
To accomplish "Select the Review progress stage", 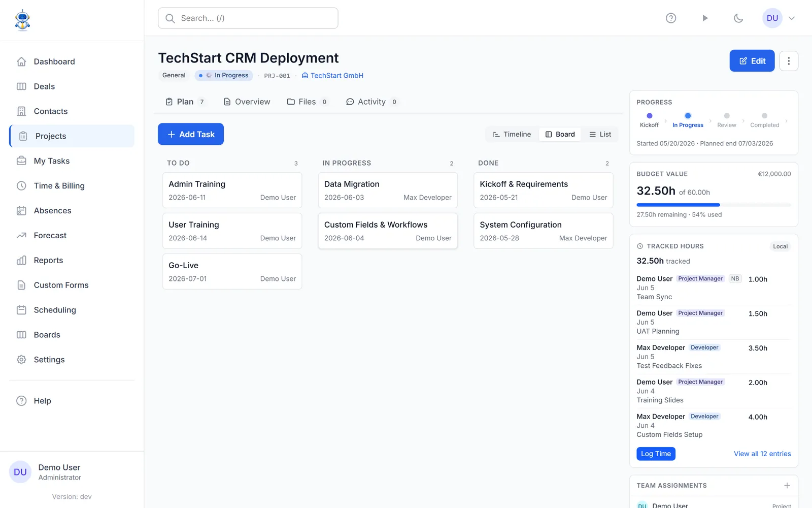I will (726, 120).
